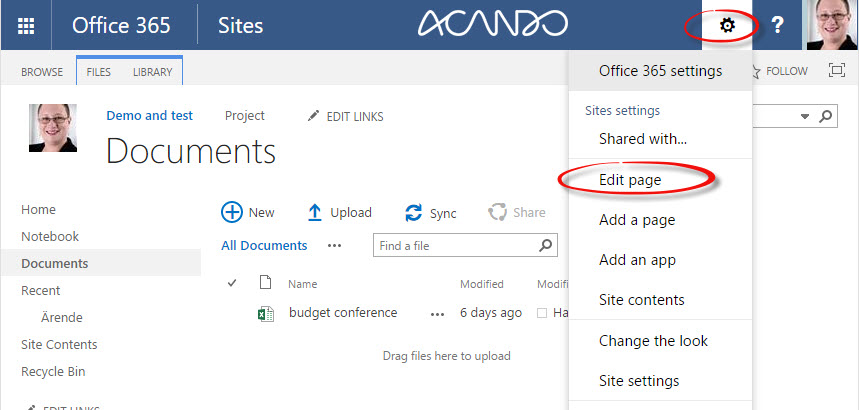Click the Upload arrow icon
The width and height of the screenshot is (859, 410).
click(x=314, y=212)
